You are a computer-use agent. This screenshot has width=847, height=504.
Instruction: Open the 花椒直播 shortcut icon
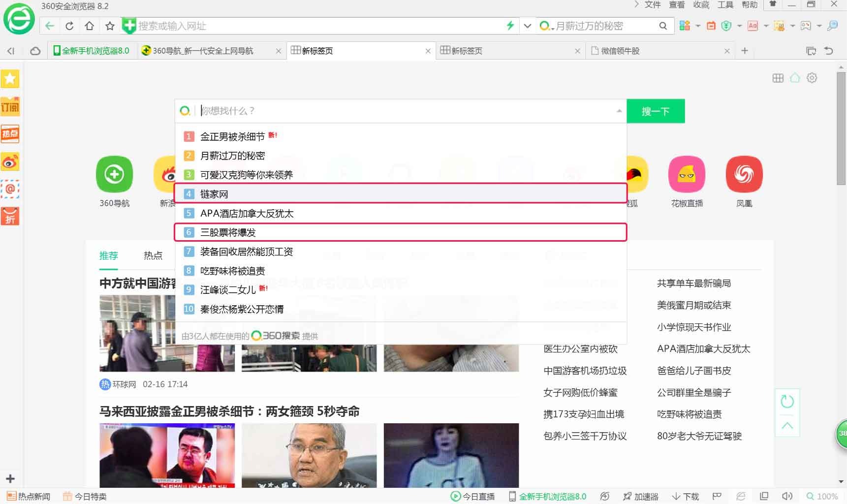pos(687,174)
